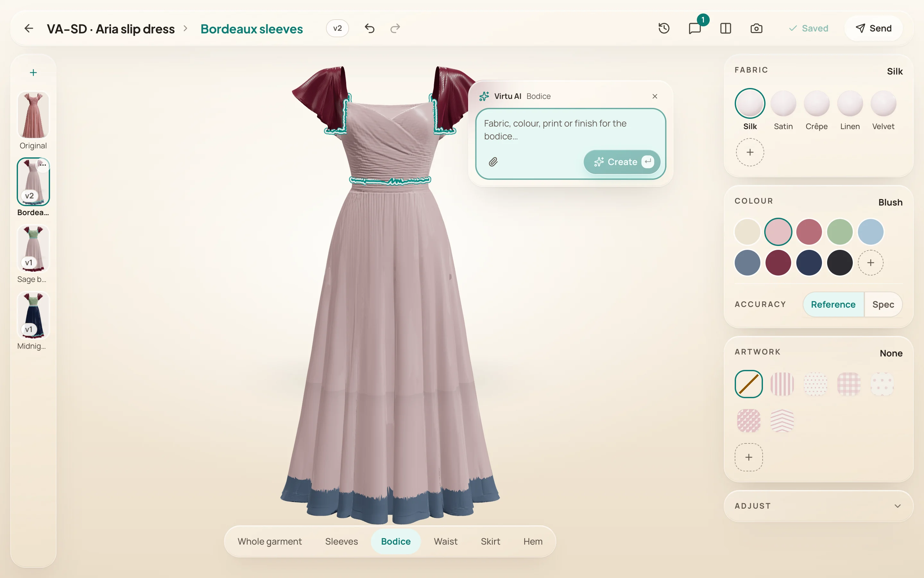
Task: Choose the chevron wave artwork
Action: [x=782, y=421]
